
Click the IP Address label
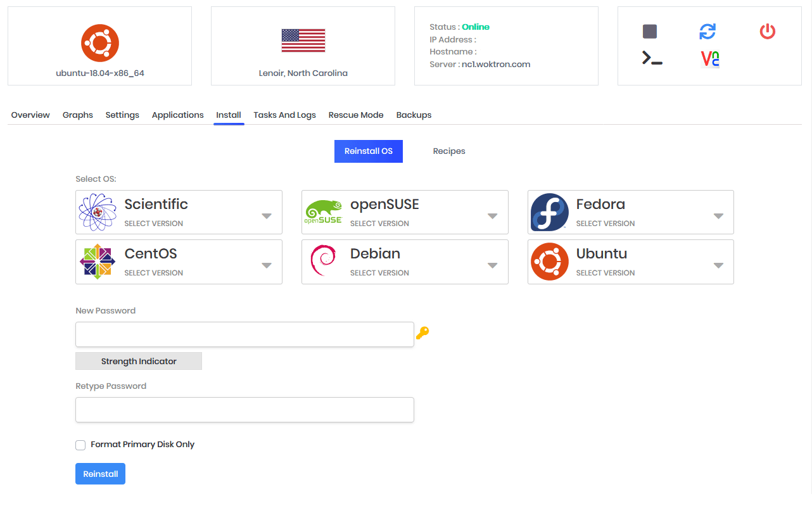453,40
